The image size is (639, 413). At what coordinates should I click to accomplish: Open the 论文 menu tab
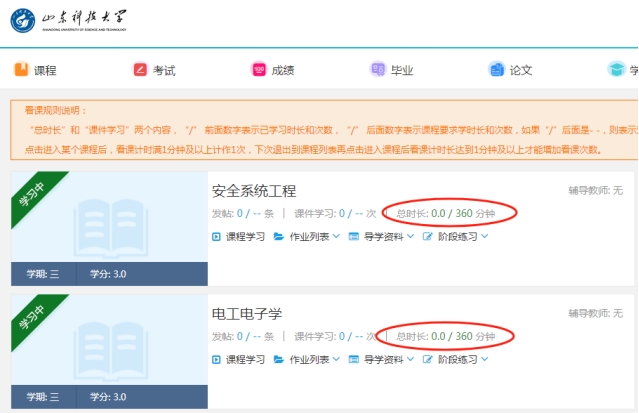pyautogui.click(x=521, y=70)
